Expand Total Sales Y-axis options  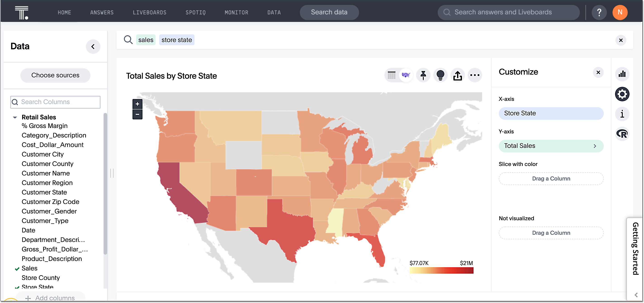(596, 146)
